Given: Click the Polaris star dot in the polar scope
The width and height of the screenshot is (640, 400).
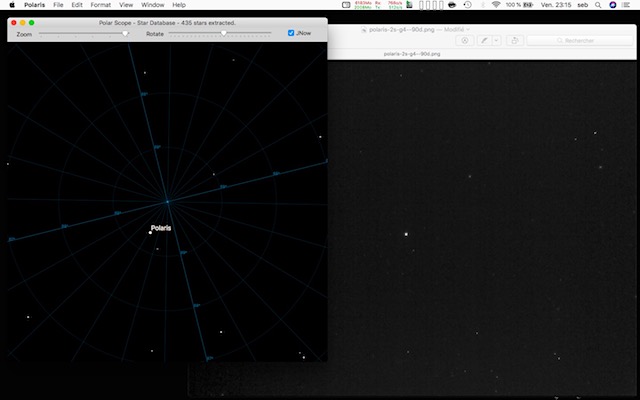Looking at the screenshot, I should (150, 233).
